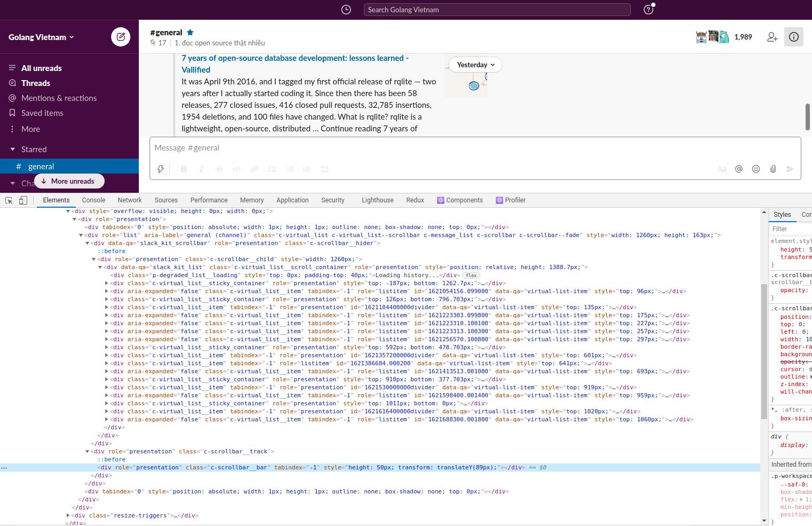Viewport: 812px width, 526px height.
Task: Switch to the Application tab
Action: [292, 200]
